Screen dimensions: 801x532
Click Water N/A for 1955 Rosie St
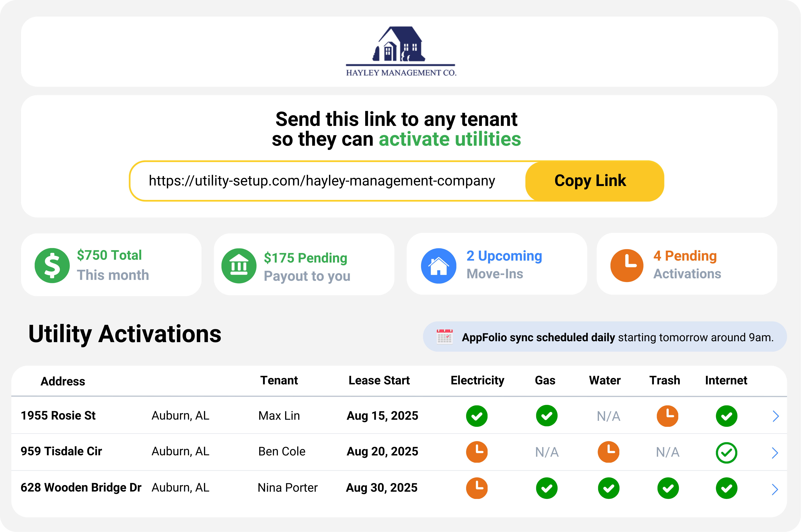609,416
